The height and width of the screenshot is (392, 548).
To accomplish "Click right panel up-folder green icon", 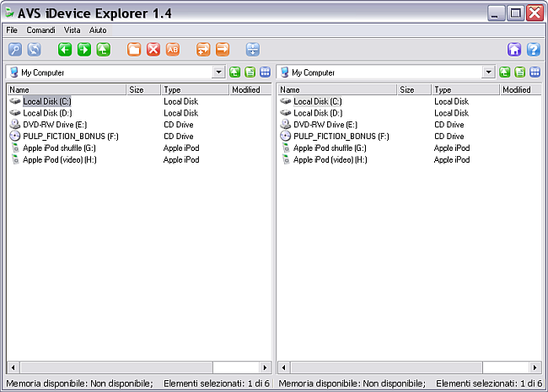I will point(504,72).
